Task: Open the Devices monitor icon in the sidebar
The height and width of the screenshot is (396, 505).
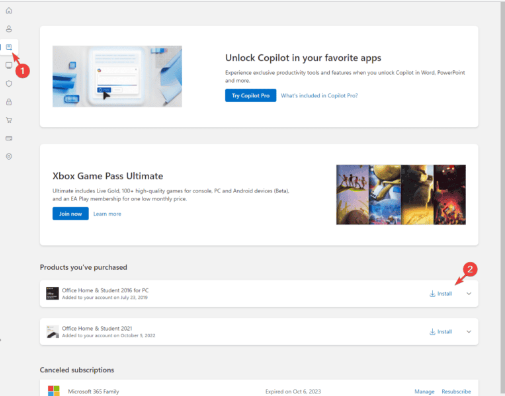Action: (x=9, y=65)
